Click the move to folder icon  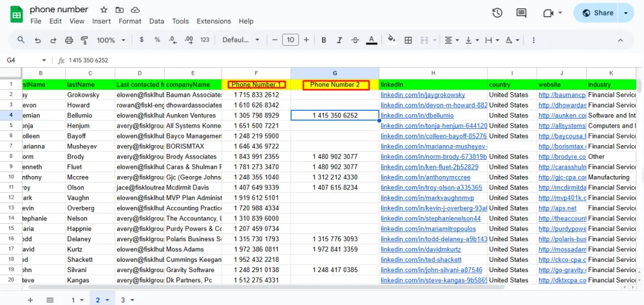point(120,10)
